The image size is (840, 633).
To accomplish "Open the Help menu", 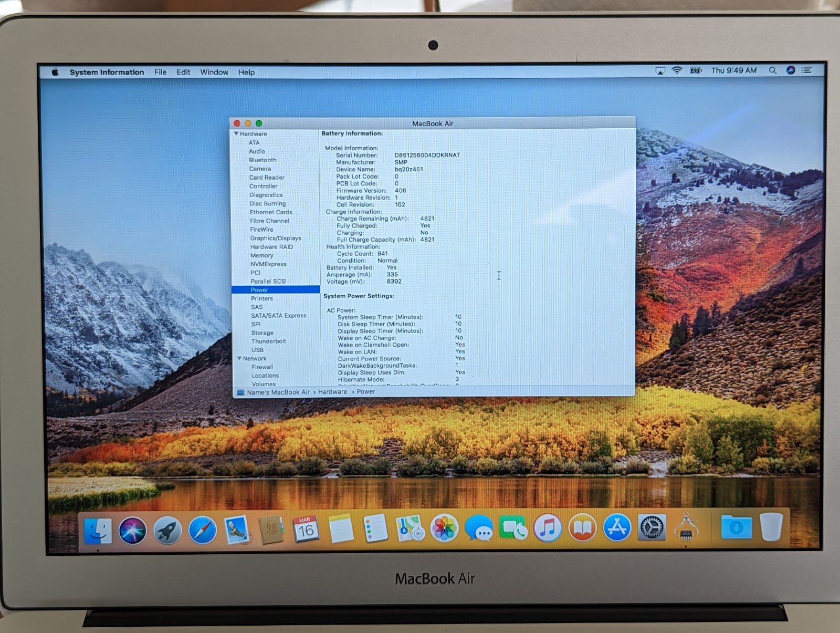I will point(246,72).
